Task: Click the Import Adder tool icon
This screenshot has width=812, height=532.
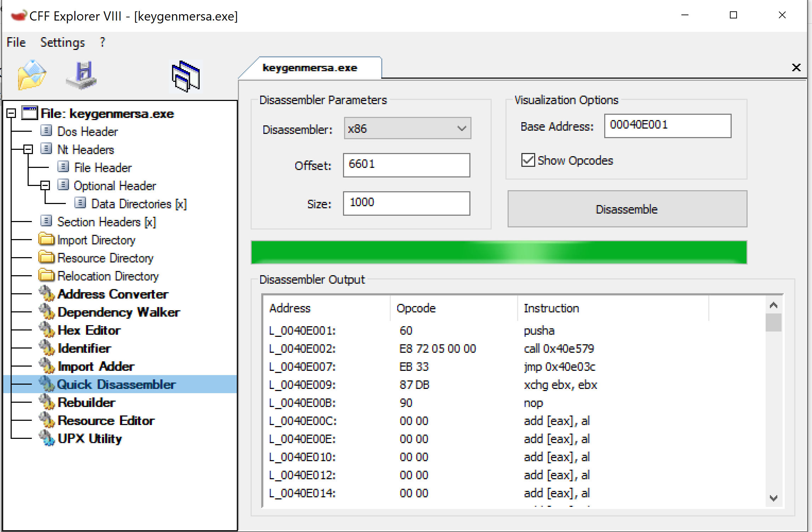Action: (47, 366)
